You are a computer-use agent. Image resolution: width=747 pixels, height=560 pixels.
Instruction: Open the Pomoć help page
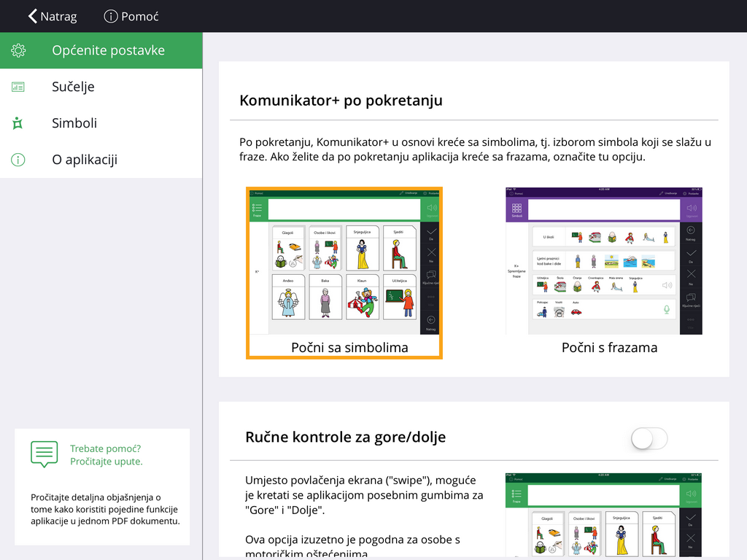(x=131, y=16)
